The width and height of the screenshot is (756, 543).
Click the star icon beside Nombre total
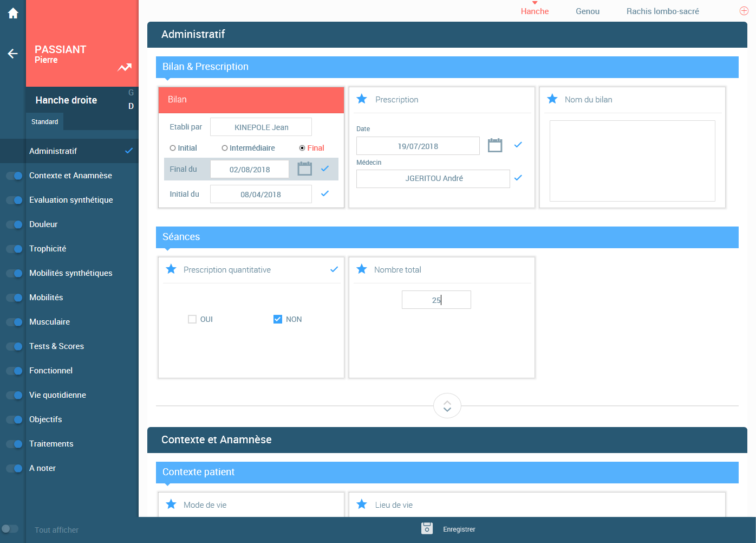click(362, 269)
